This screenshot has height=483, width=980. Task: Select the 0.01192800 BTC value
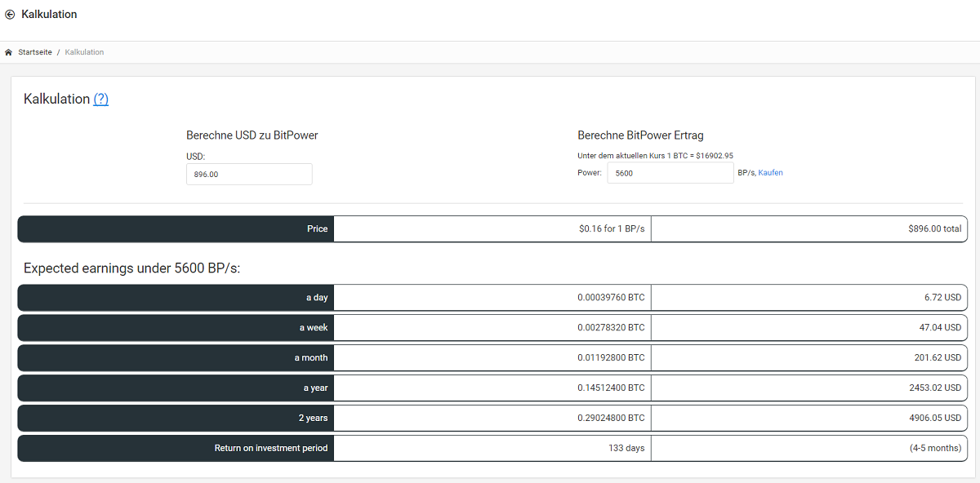click(611, 357)
